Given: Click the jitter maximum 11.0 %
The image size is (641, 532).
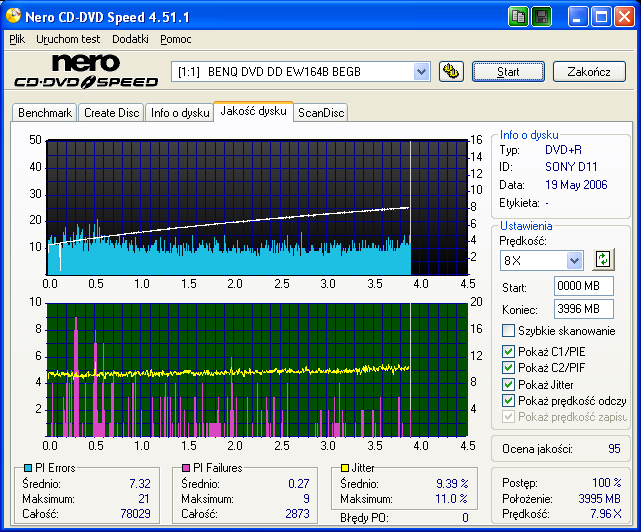Looking at the screenshot, I should [451, 499].
